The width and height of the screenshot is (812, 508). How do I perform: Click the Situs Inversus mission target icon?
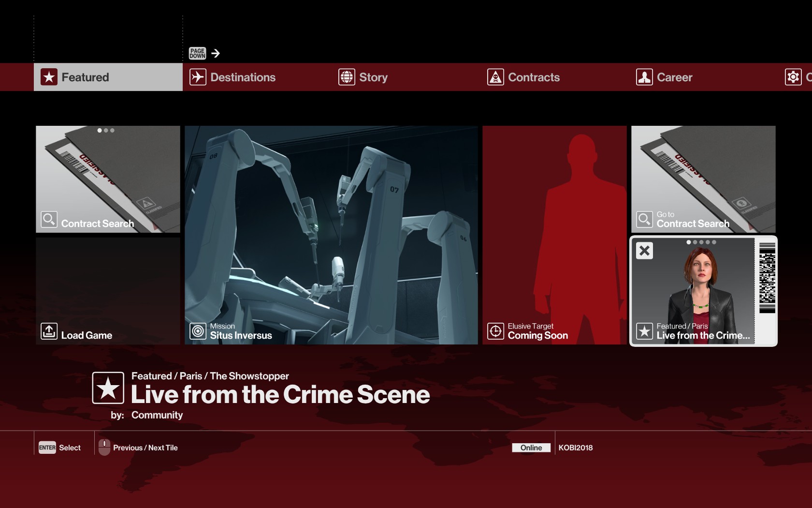coord(198,331)
